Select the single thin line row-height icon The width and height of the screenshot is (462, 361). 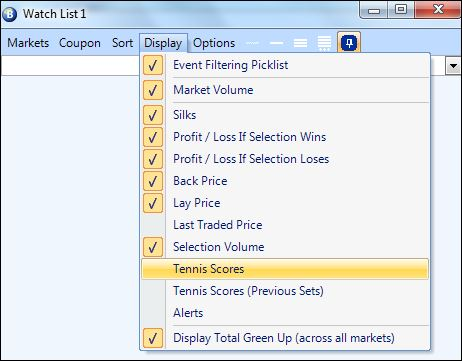point(252,43)
